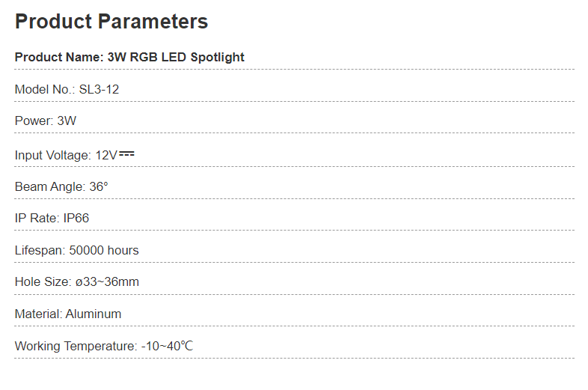Click the Model No. label

tap(44, 90)
